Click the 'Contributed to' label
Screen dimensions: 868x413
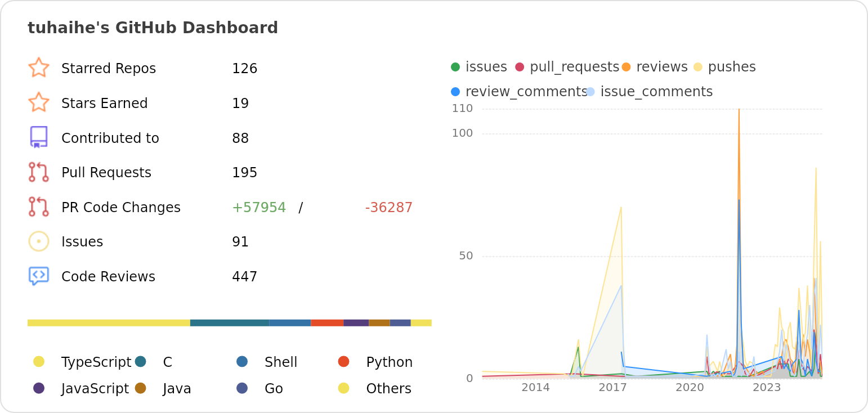pyautogui.click(x=110, y=138)
